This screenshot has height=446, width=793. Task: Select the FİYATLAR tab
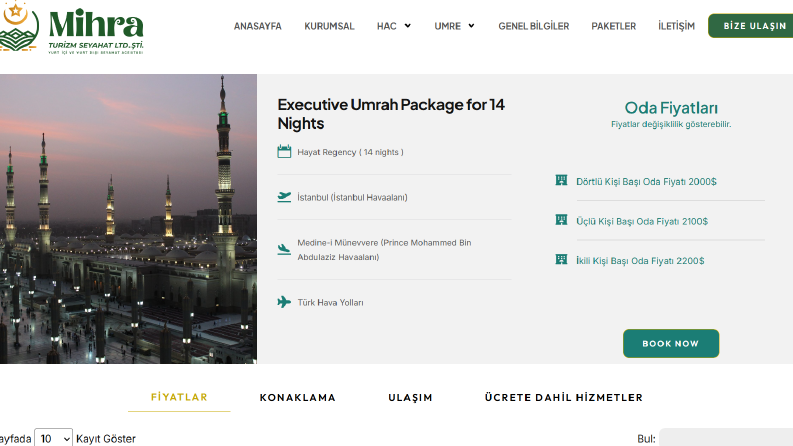tap(179, 397)
